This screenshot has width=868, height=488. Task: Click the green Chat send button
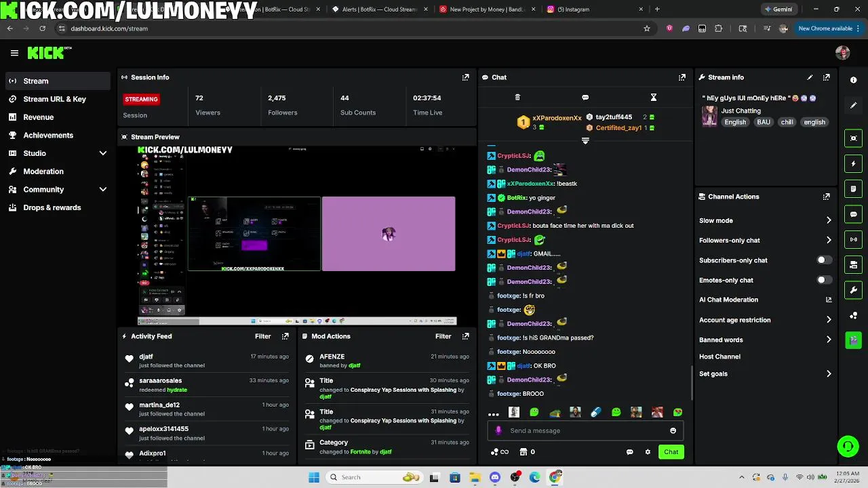671,452
